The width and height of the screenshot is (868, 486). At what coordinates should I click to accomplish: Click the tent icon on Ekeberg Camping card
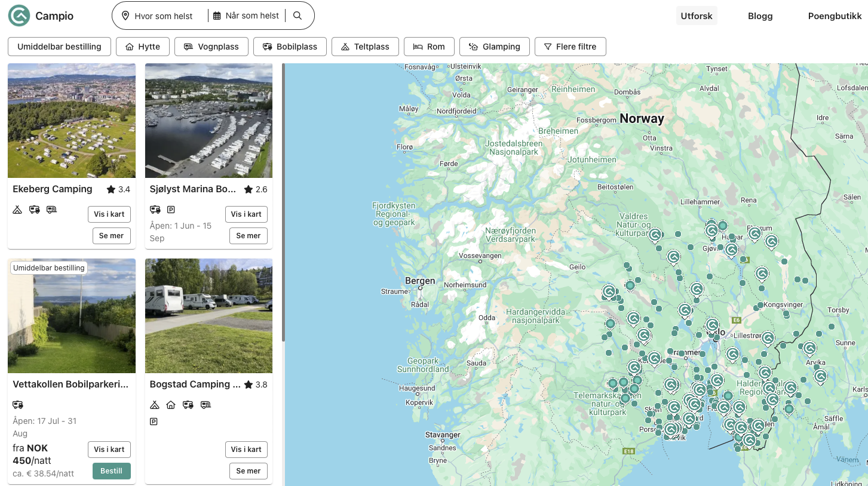coord(18,210)
